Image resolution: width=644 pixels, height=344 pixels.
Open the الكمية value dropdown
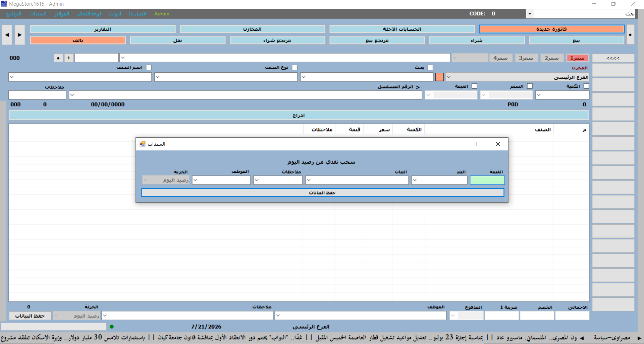[539, 95]
